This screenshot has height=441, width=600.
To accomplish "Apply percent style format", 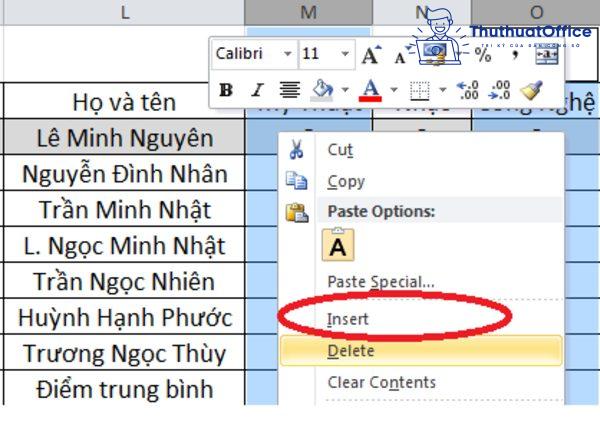I will pyautogui.click(x=483, y=55).
